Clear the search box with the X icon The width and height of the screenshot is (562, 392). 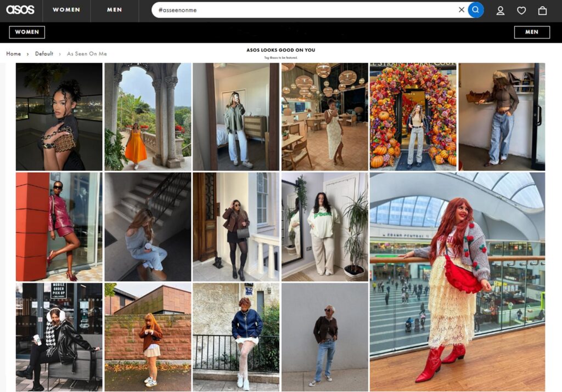[460, 10]
